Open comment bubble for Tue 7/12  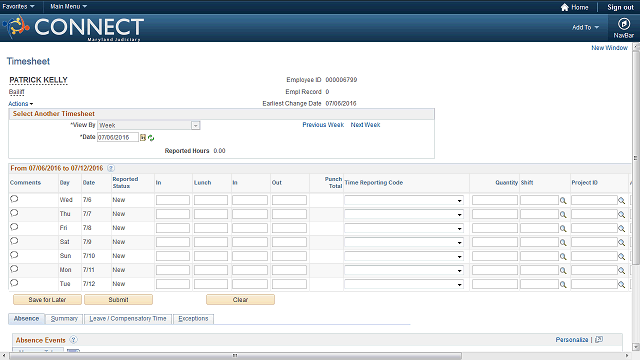coord(14,283)
